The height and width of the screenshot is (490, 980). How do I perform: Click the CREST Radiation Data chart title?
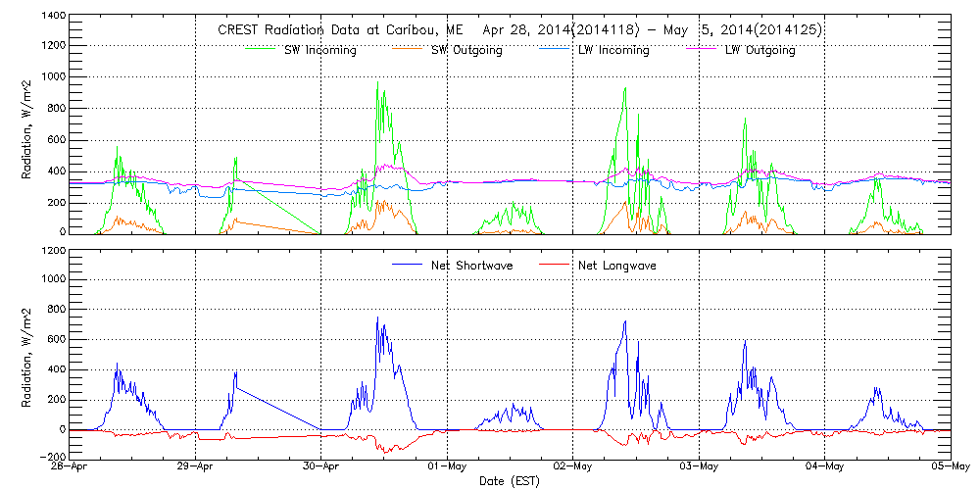518,30
